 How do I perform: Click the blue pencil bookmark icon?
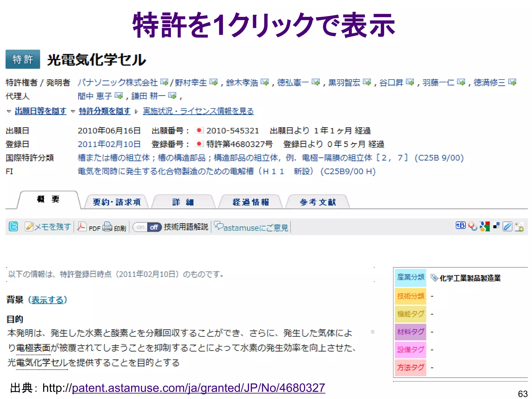tap(507, 227)
